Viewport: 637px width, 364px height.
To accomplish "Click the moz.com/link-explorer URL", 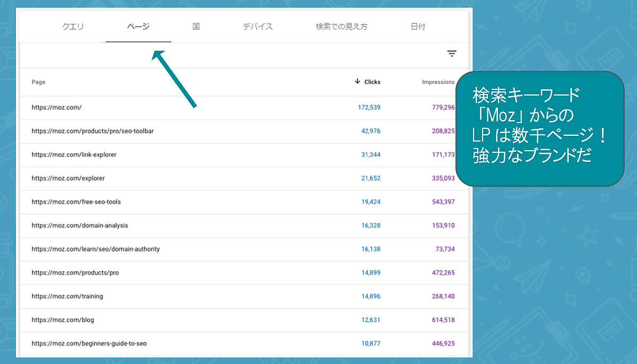I will [x=74, y=155].
